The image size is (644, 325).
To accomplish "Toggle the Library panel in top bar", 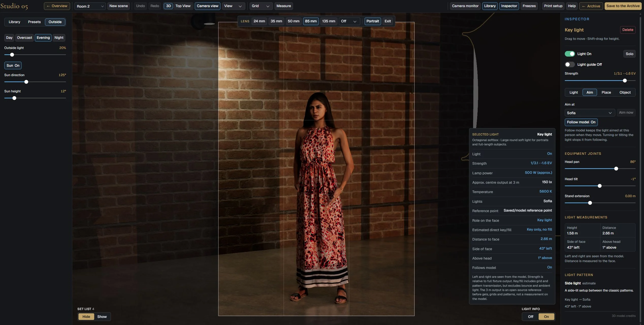I will [490, 6].
